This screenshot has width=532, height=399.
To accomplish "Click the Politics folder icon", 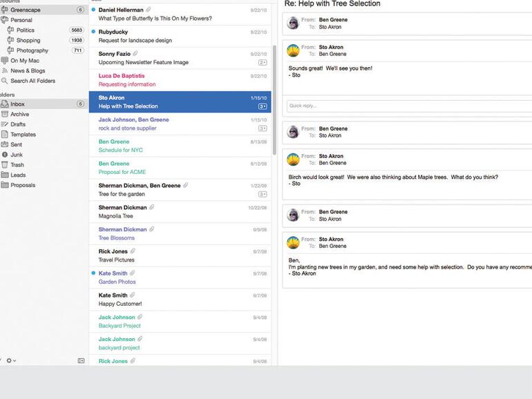I will pyautogui.click(x=10, y=30).
